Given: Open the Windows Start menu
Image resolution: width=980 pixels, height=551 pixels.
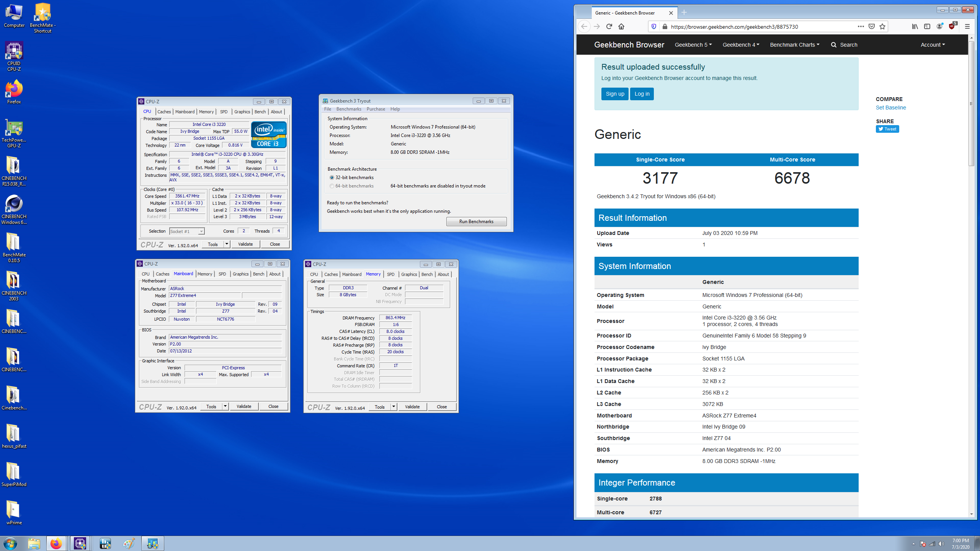Looking at the screenshot, I should tap(10, 543).
